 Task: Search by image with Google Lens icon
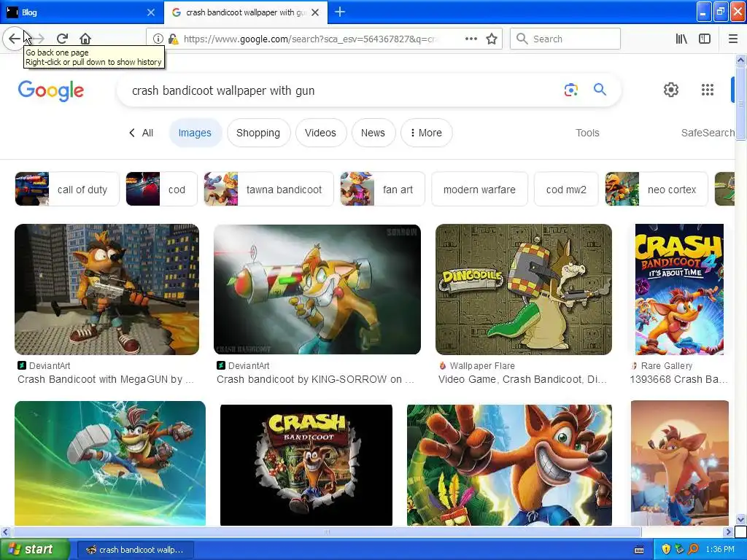570,90
